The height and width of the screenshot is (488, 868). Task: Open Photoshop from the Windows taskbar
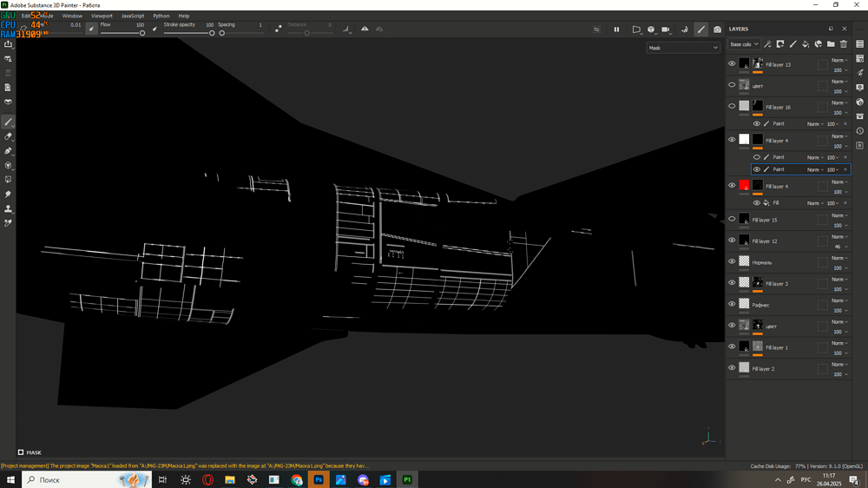click(x=319, y=479)
